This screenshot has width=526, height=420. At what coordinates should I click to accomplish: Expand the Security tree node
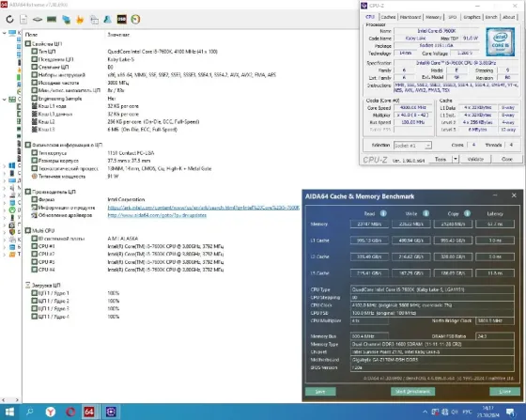click(4, 231)
